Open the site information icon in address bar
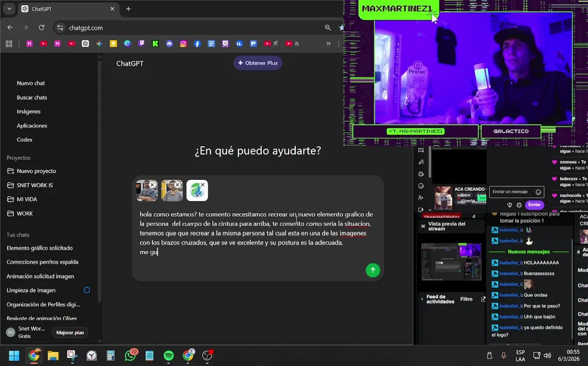Screen dimensions: 588x366 click(60, 28)
